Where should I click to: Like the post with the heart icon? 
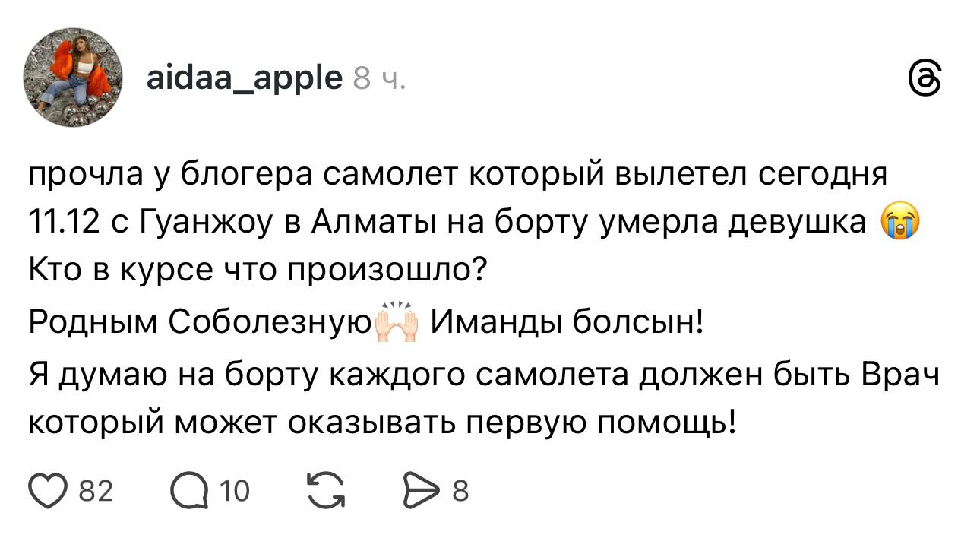click(x=49, y=491)
